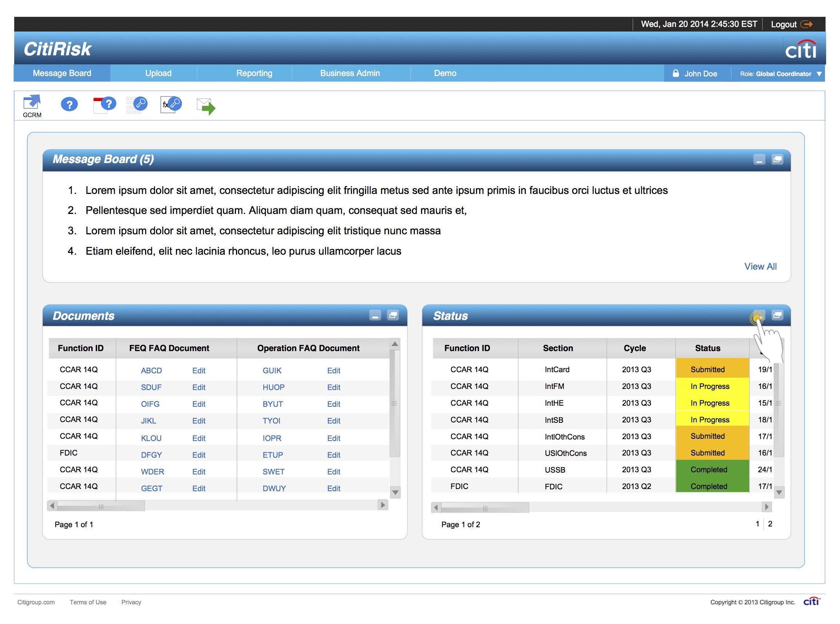
Task: Minimize the Documents panel
Action: click(x=375, y=315)
